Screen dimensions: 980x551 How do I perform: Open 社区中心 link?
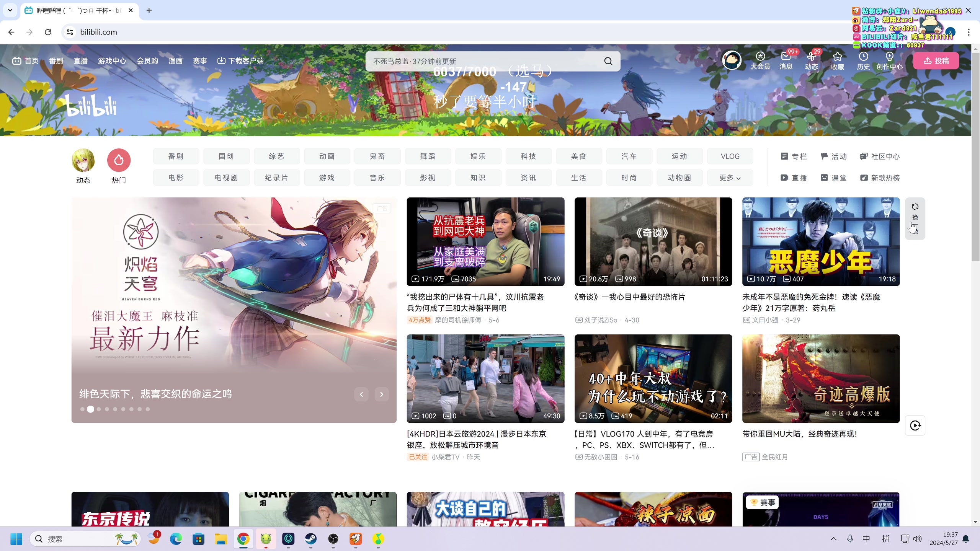click(x=880, y=156)
